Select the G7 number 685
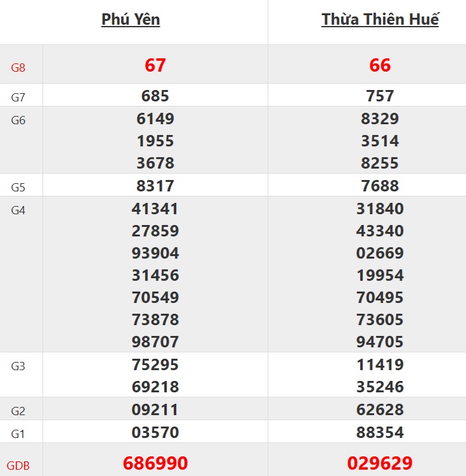 pyautogui.click(x=155, y=96)
